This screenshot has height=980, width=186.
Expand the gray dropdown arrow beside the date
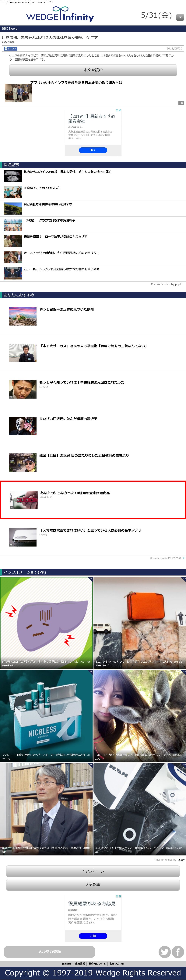pos(180,18)
